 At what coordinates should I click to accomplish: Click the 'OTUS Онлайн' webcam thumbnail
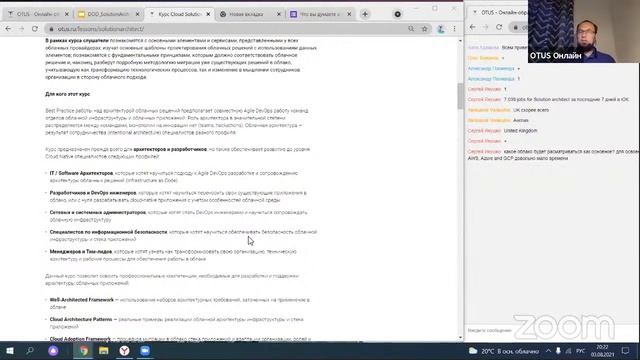tap(584, 31)
